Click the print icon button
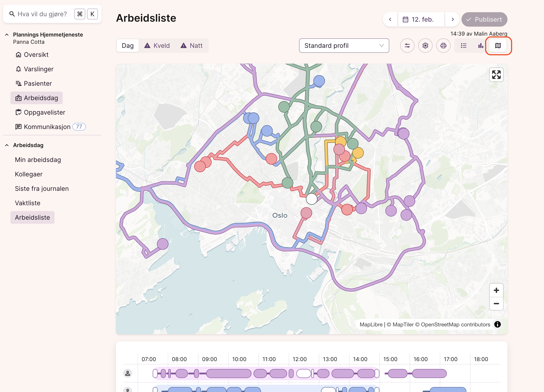 (443, 46)
